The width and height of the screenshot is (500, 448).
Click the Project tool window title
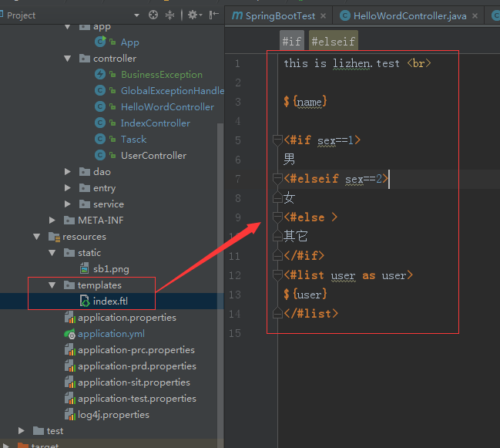tap(21, 15)
